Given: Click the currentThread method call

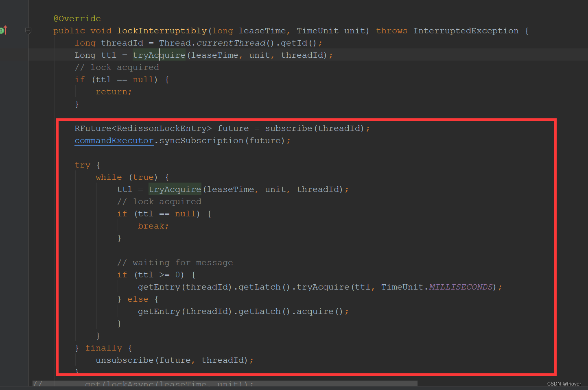Looking at the screenshot, I should (x=231, y=43).
